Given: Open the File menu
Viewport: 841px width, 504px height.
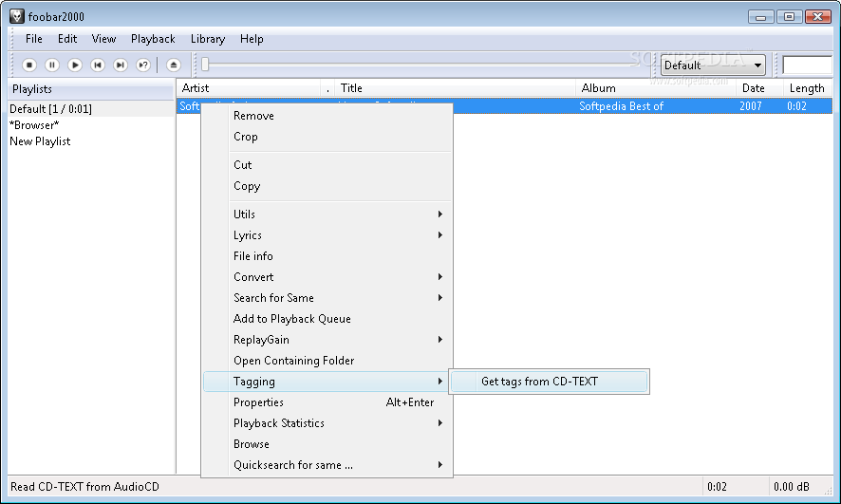Looking at the screenshot, I should point(34,39).
